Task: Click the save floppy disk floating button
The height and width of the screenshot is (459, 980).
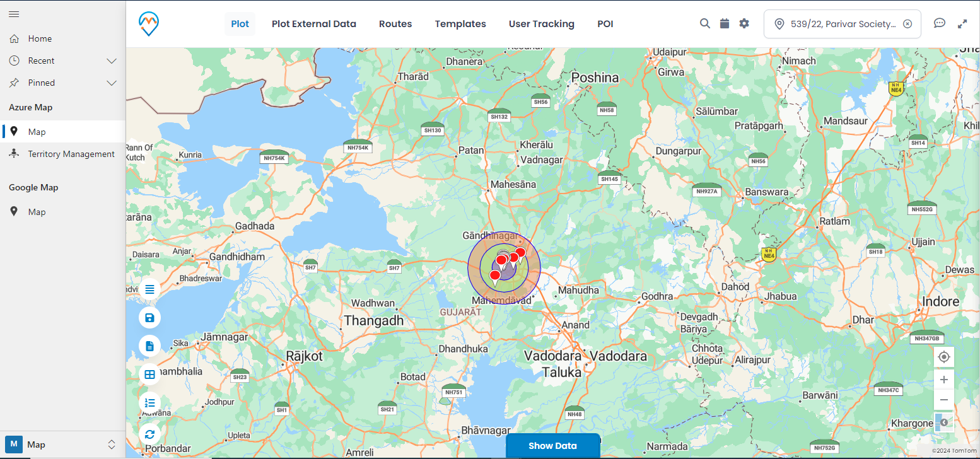Action: coord(150,317)
